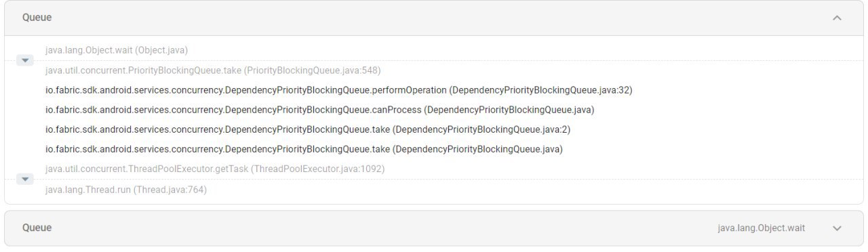868x252 pixels.
Task: Select the performOperation method frame
Action: 338,90
